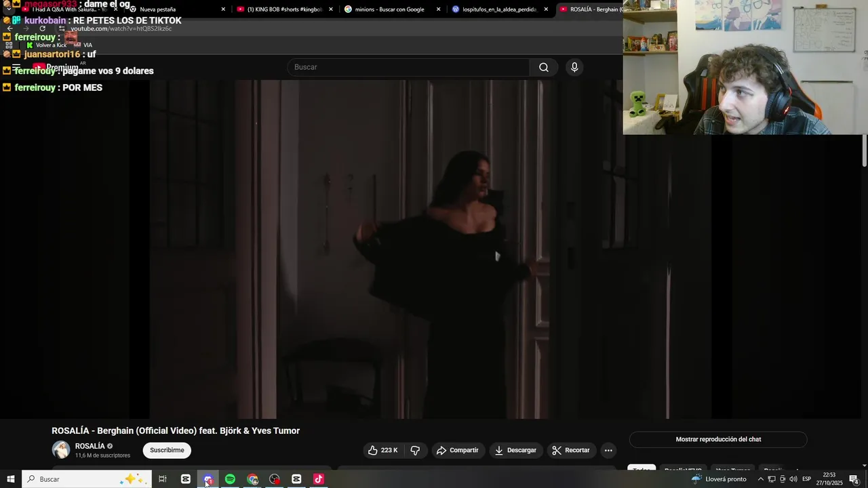Open the browser apps grid shortcut
The width and height of the screenshot is (868, 488).
[9, 45]
